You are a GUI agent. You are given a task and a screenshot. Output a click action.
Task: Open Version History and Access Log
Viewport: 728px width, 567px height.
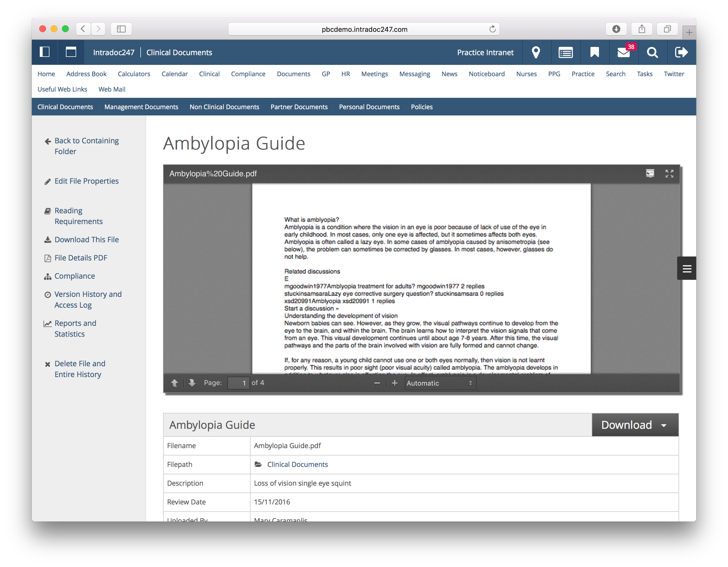[x=88, y=300]
